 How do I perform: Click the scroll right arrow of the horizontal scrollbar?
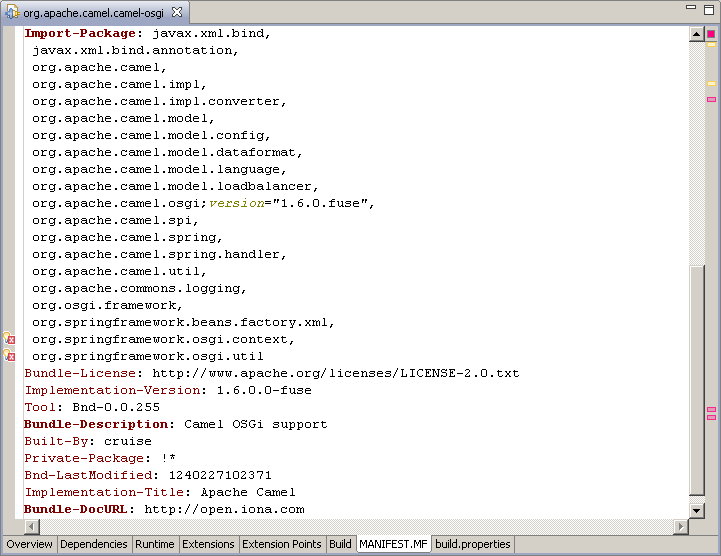tap(681, 527)
